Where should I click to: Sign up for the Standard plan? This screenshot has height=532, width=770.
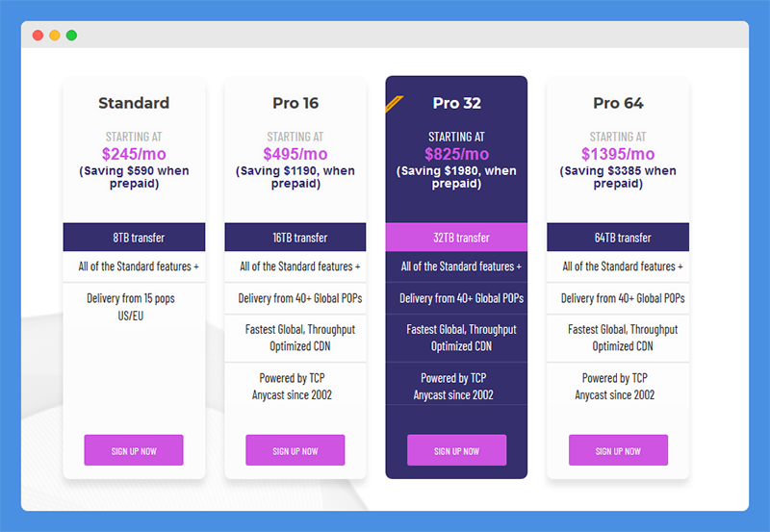(x=134, y=450)
